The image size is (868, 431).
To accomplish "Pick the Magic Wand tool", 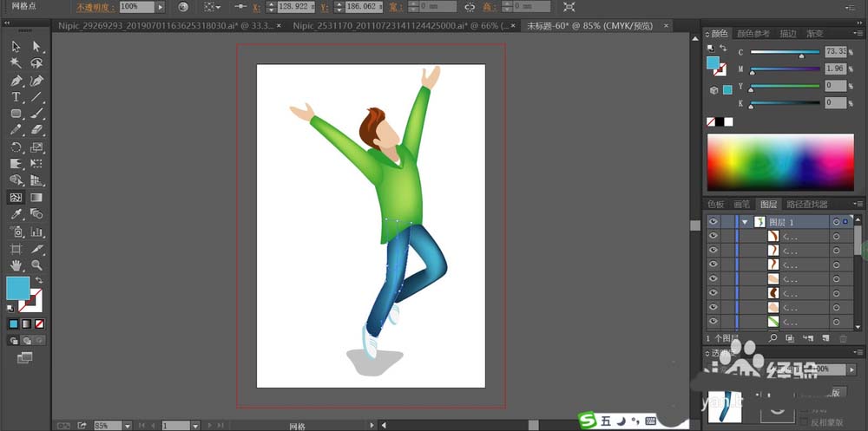I will click(x=16, y=63).
